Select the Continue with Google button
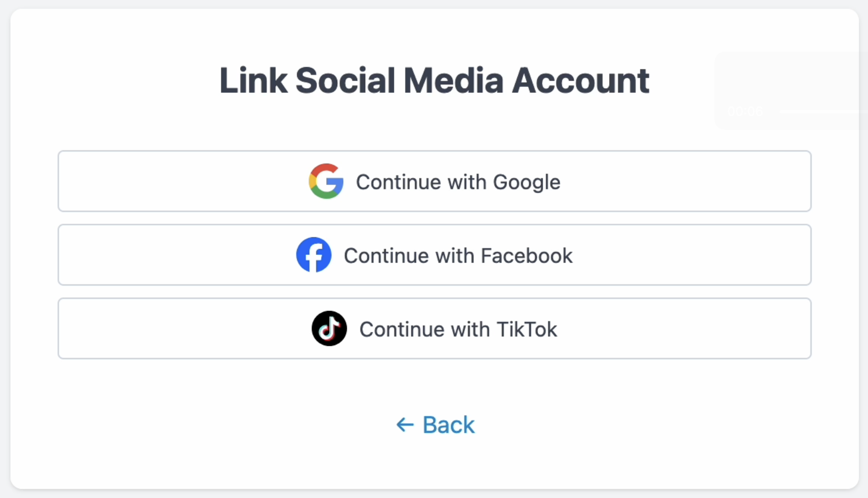868x498 pixels. coord(435,181)
